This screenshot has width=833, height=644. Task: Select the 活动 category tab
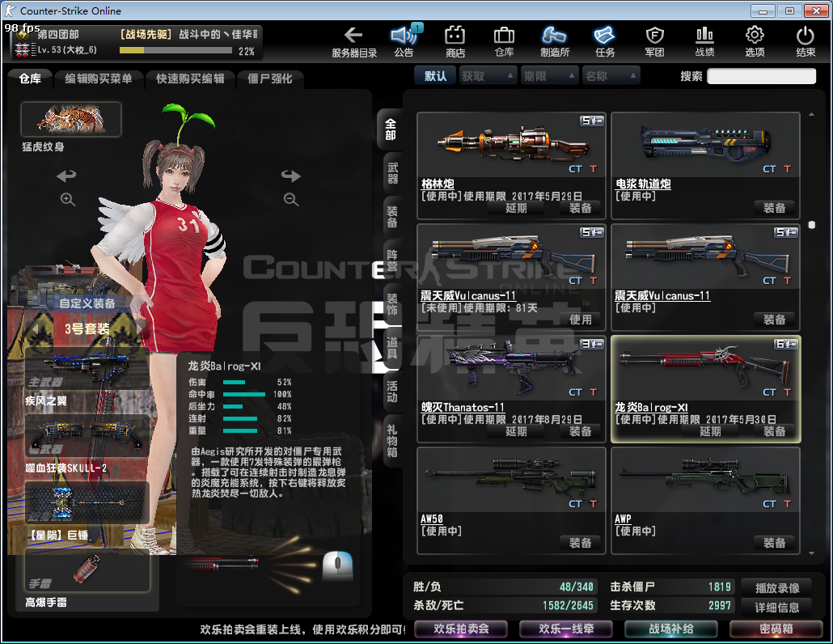(x=392, y=392)
